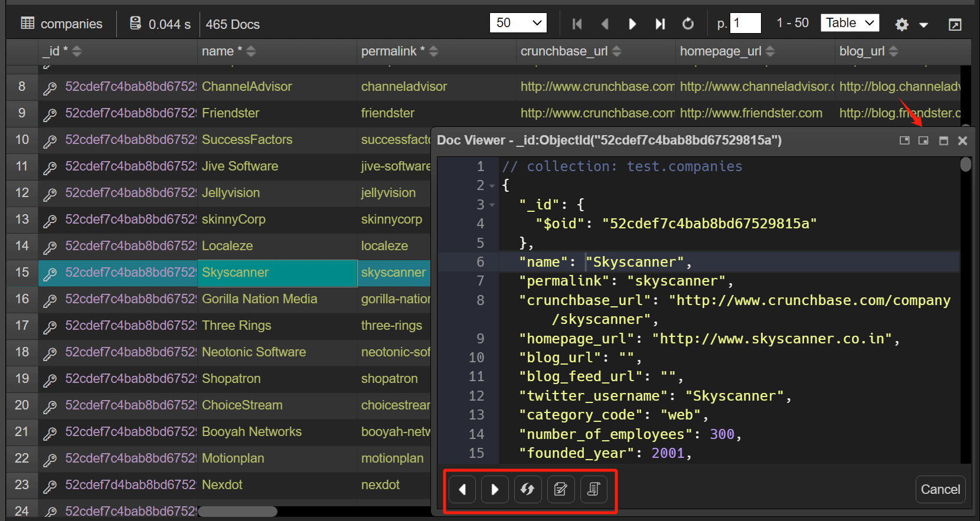This screenshot has width=980, height=521.
Task: Open key icon for row 8 ChannelAdvisor
Action: click(x=50, y=87)
